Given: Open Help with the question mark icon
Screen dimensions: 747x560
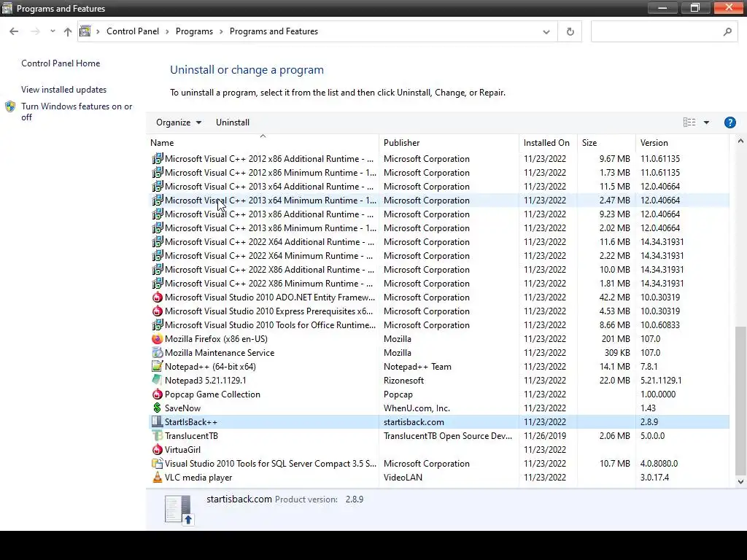Looking at the screenshot, I should (729, 122).
